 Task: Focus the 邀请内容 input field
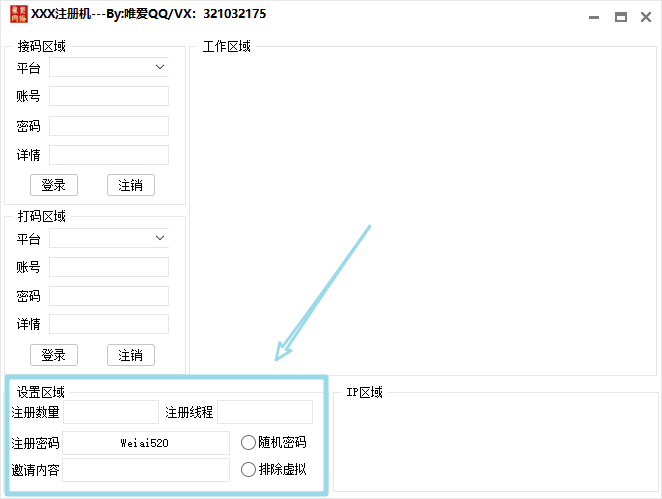coord(146,470)
